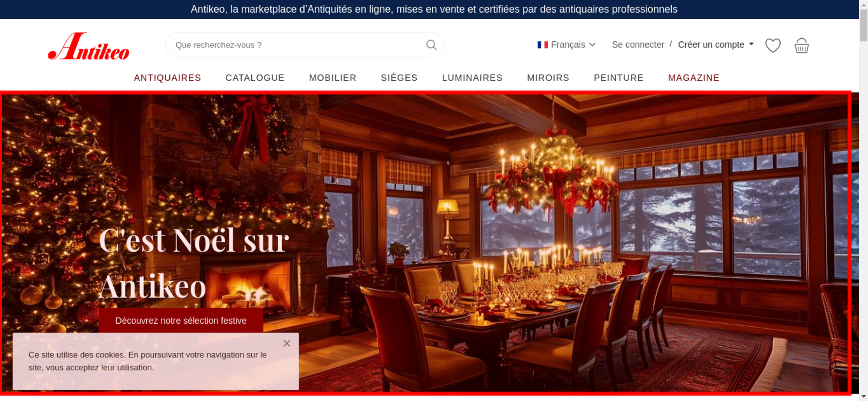The image size is (868, 401).
Task: Select the MOBILIER menu item
Action: [x=332, y=78]
